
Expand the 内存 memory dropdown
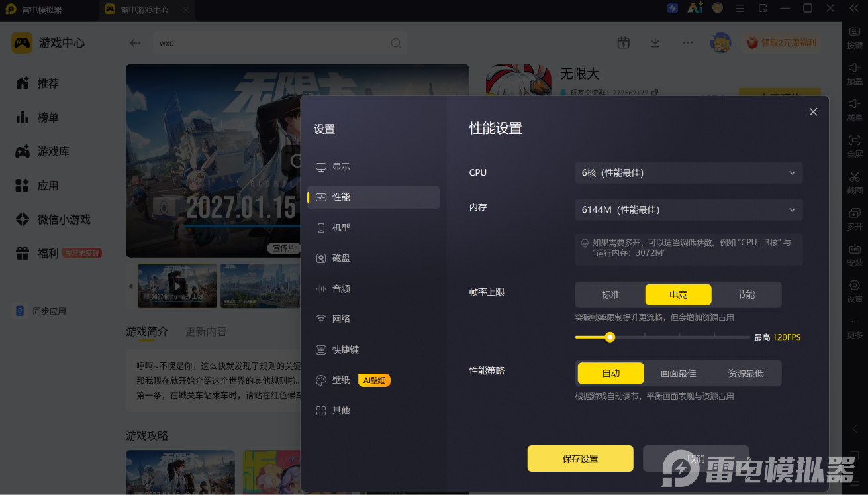(x=689, y=210)
